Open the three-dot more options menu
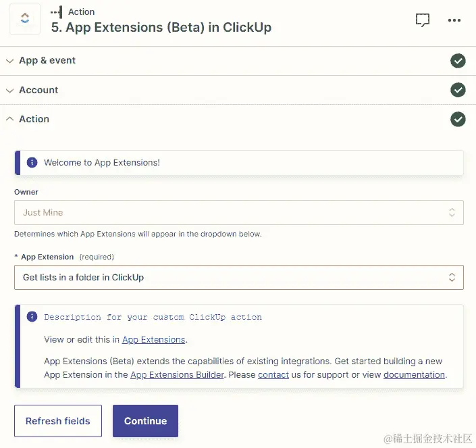 (x=454, y=20)
